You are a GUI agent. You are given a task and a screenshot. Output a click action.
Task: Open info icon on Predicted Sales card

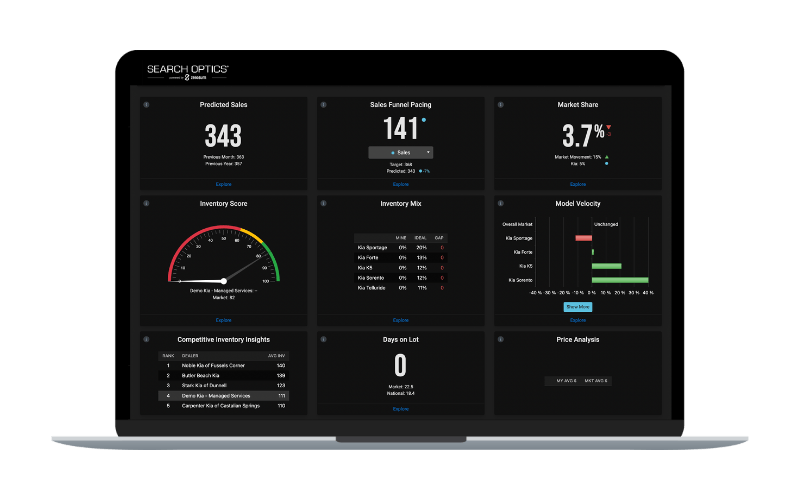click(x=146, y=105)
